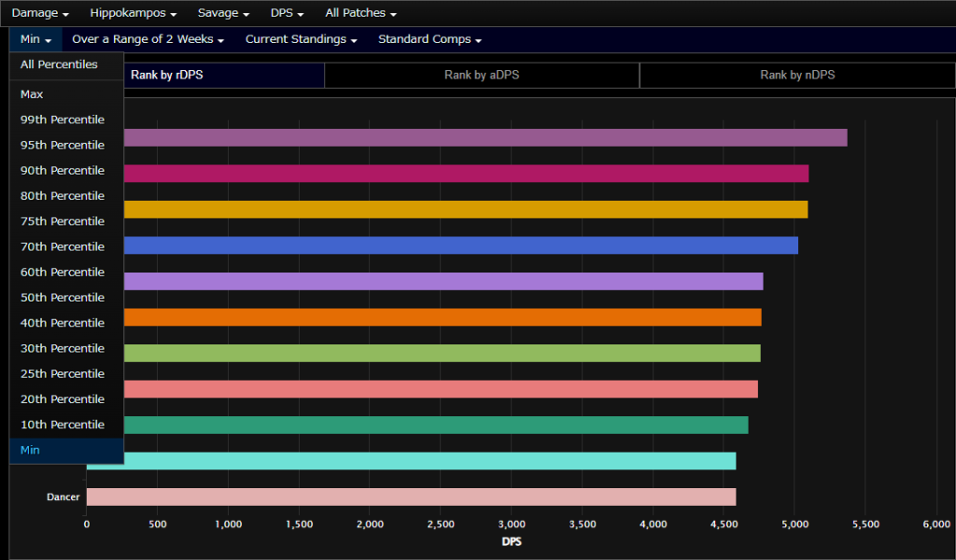Choose 10th Percentile option

pos(66,424)
